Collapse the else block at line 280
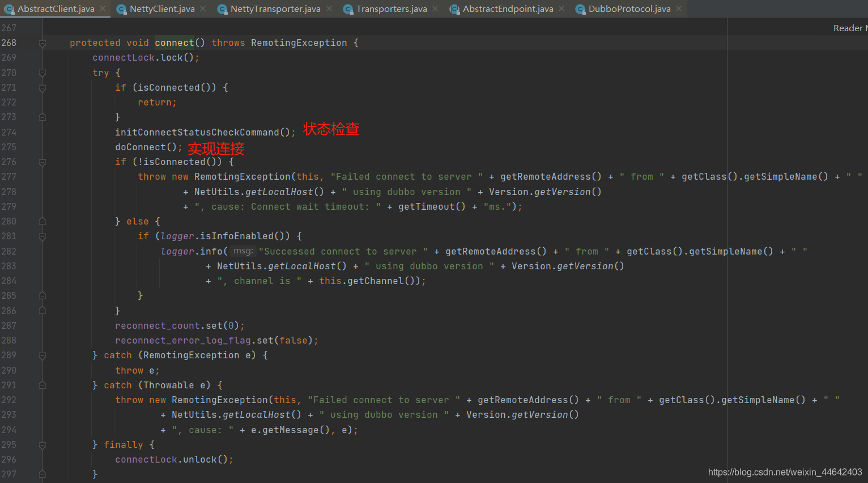The width and height of the screenshot is (868, 483). [x=42, y=222]
